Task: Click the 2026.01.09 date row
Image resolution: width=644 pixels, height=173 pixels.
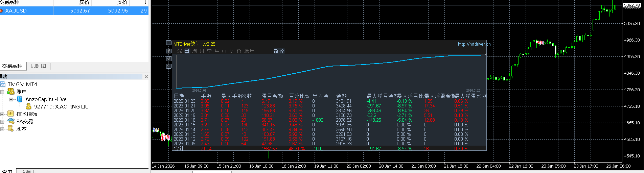Action: [x=185, y=144]
